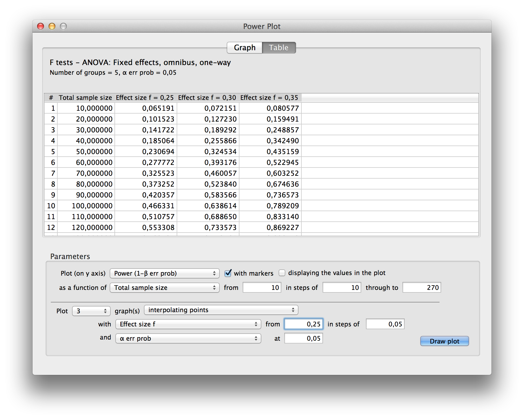Select table cell 0,789209
Screen dimensions: 524x420
270,206
